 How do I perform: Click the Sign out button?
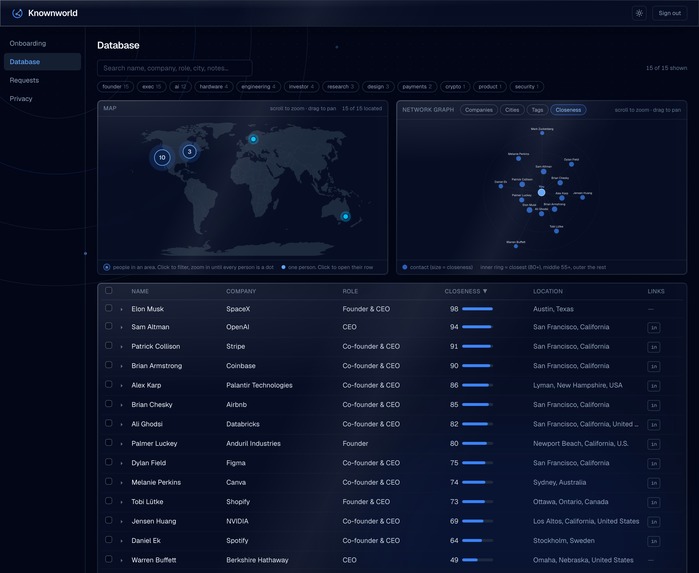click(x=670, y=13)
